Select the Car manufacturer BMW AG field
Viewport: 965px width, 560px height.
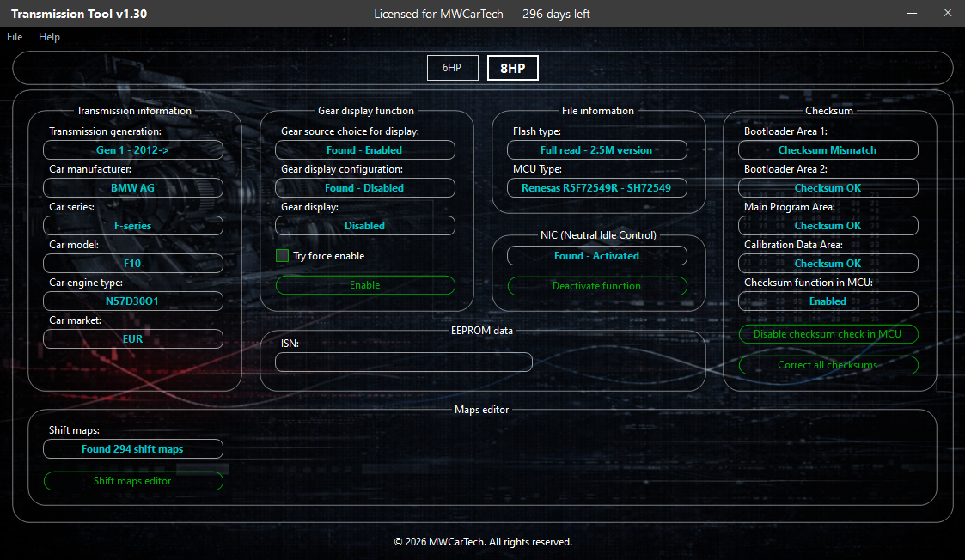[133, 188]
